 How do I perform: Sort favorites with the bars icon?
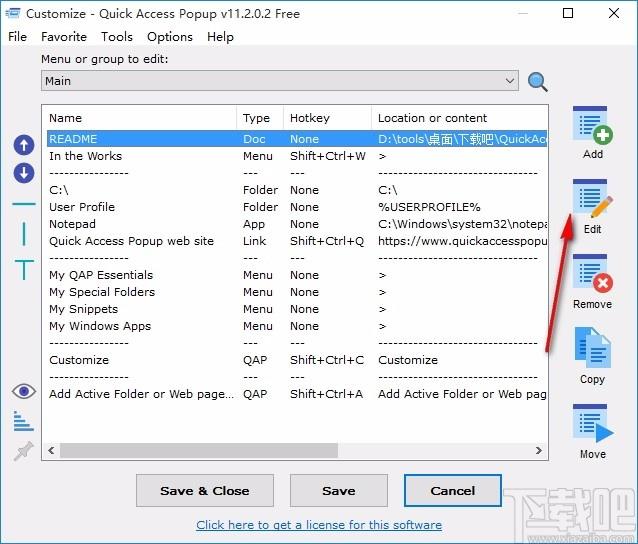pos(23,421)
